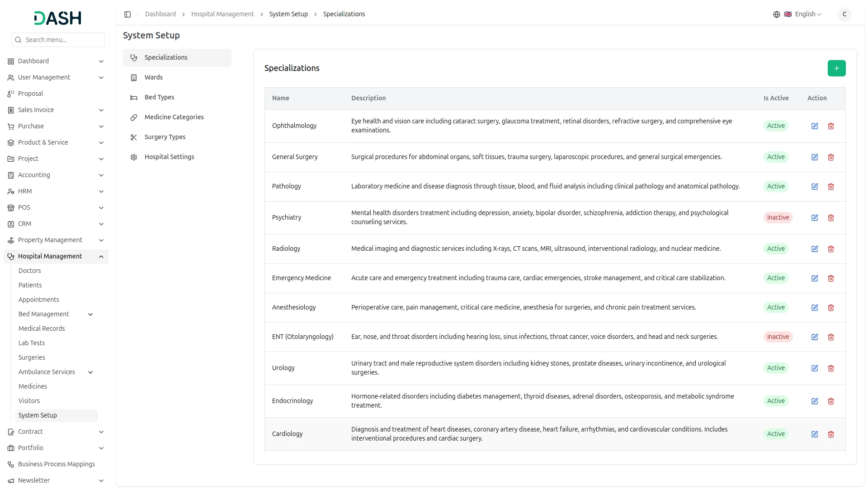Click the Search menu input field
Image resolution: width=868 pixels, height=488 pixels.
tap(58, 40)
